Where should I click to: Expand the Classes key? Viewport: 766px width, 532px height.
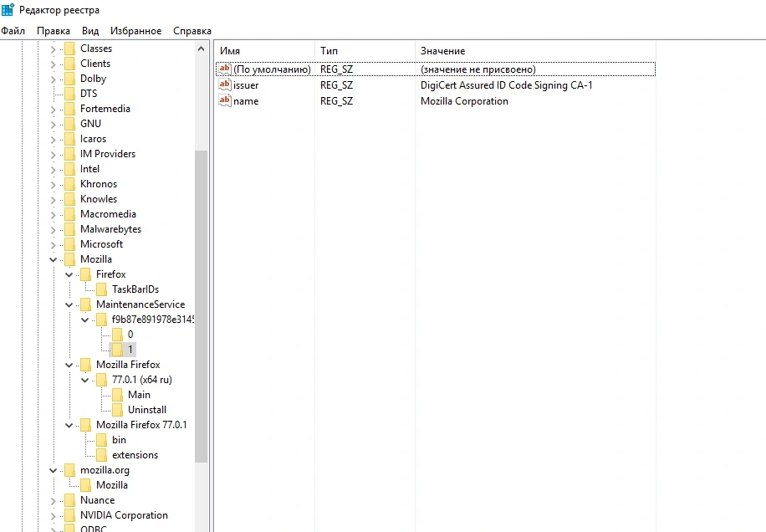pos(53,49)
